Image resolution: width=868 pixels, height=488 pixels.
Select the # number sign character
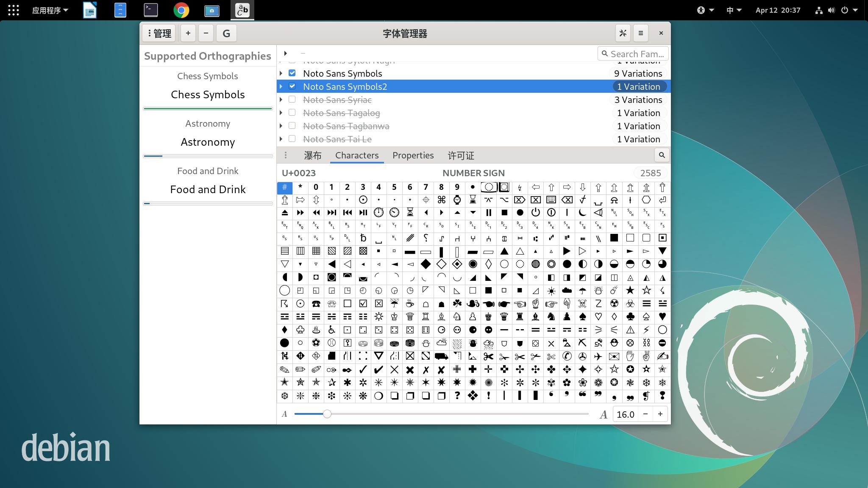(284, 187)
